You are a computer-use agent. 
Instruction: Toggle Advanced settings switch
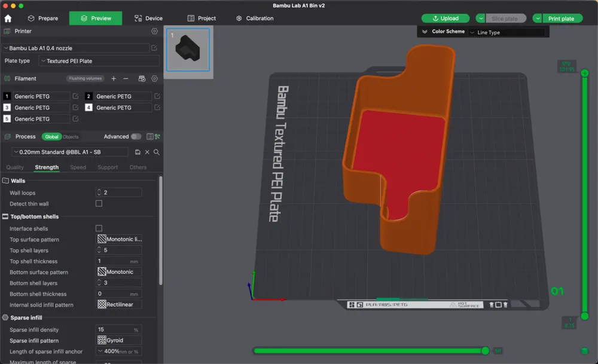pyautogui.click(x=136, y=136)
